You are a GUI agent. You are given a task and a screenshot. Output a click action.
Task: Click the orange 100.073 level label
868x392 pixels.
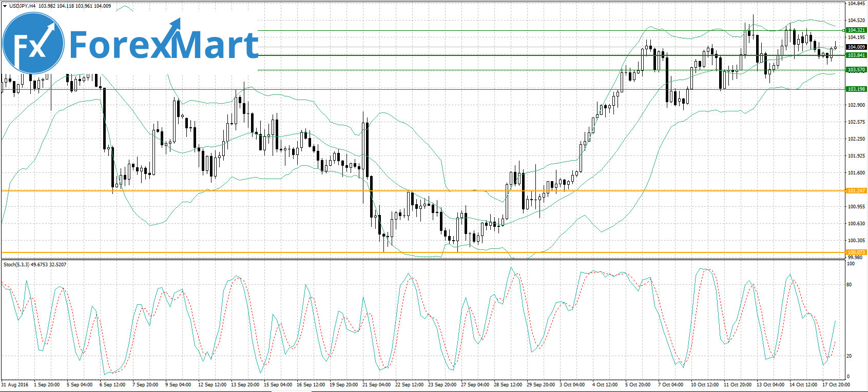(856, 252)
